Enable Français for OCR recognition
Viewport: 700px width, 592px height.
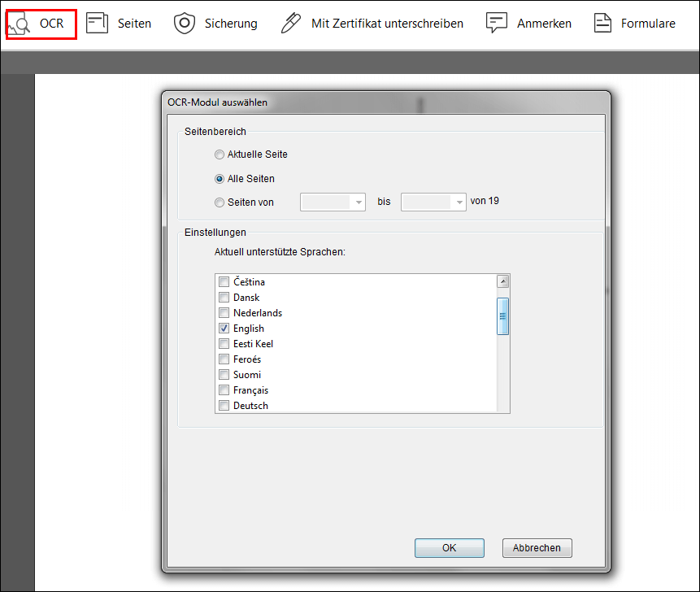[224, 390]
